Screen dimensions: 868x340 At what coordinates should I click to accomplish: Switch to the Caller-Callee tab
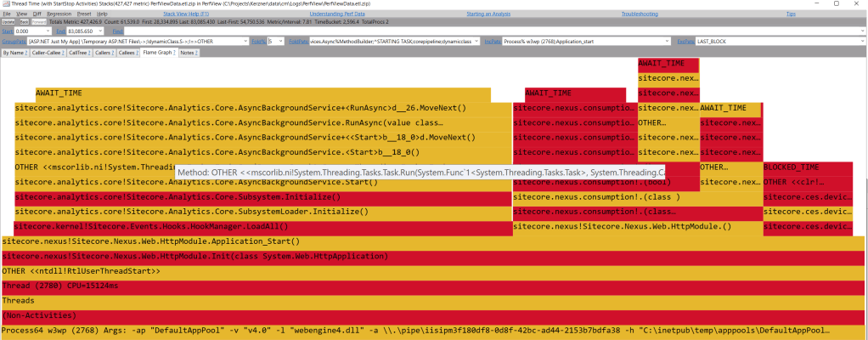[x=47, y=53]
